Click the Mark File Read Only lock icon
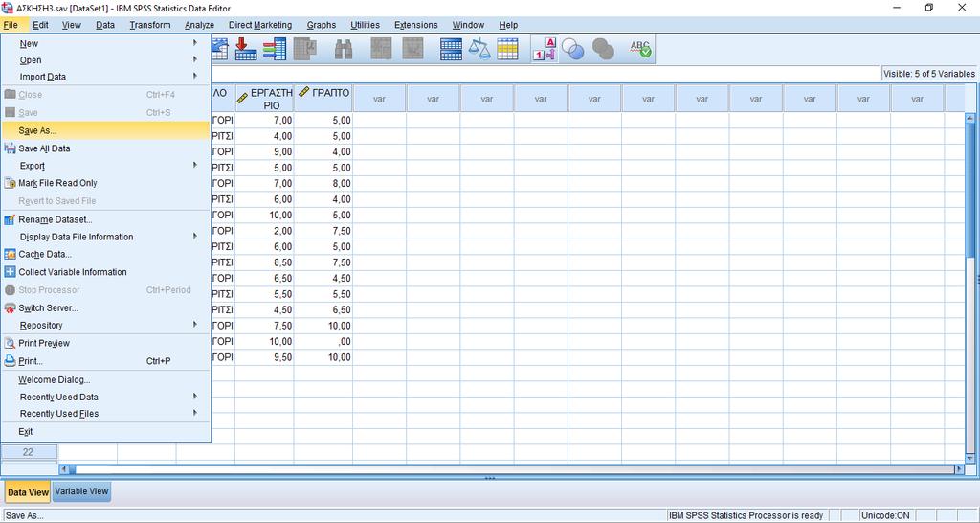 10,183
